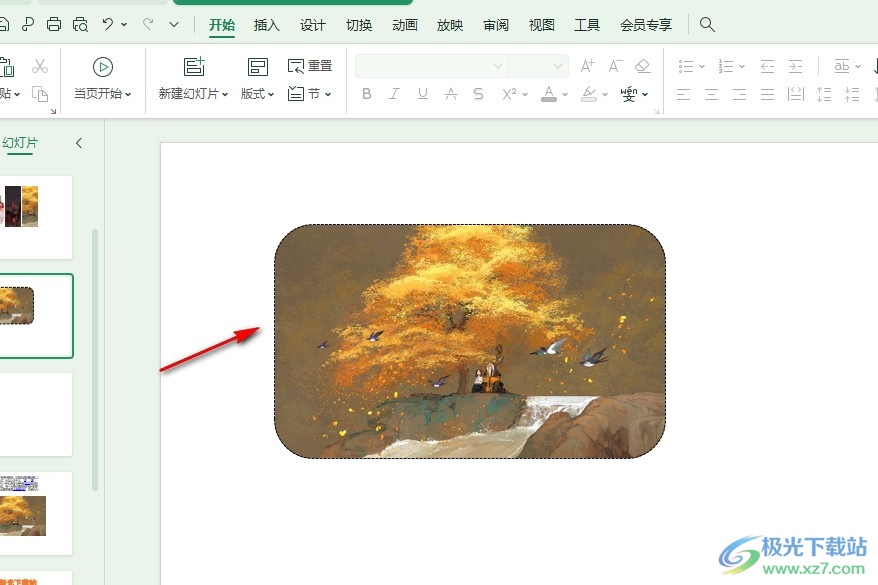This screenshot has height=585, width=878.
Task: Expand the numbering style arrow
Action: (x=742, y=67)
